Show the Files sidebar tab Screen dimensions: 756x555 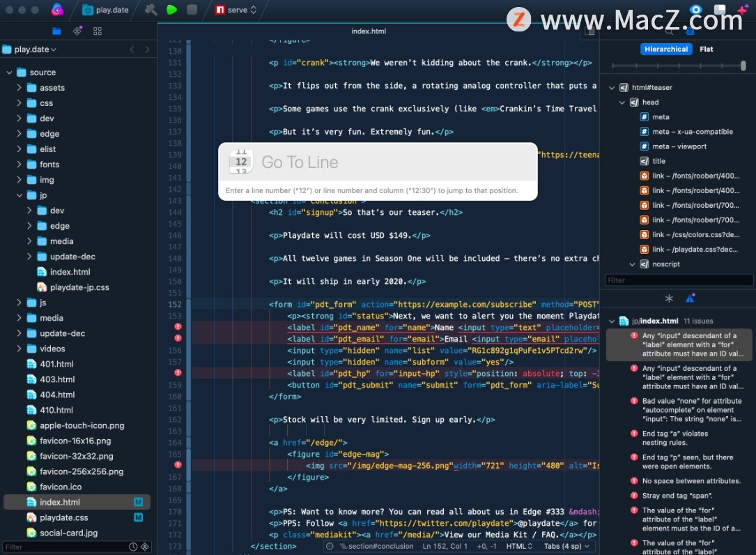pos(56,31)
